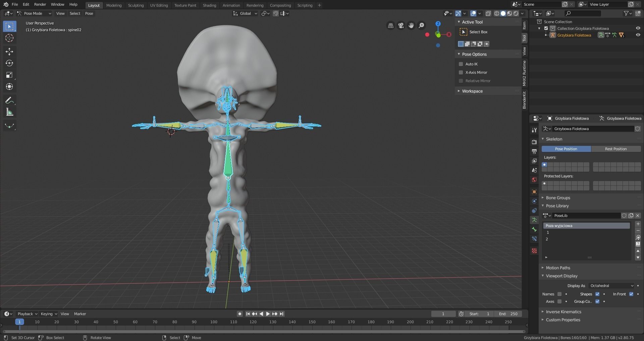Expand the Inverse Kinematics panel
The width and height of the screenshot is (644, 341).
(x=563, y=312)
